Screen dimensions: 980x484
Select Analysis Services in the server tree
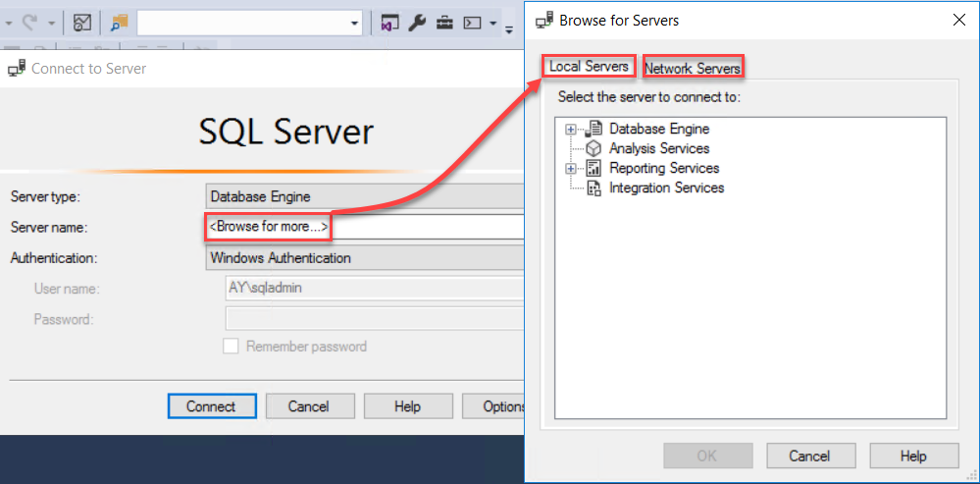pyautogui.click(x=659, y=148)
